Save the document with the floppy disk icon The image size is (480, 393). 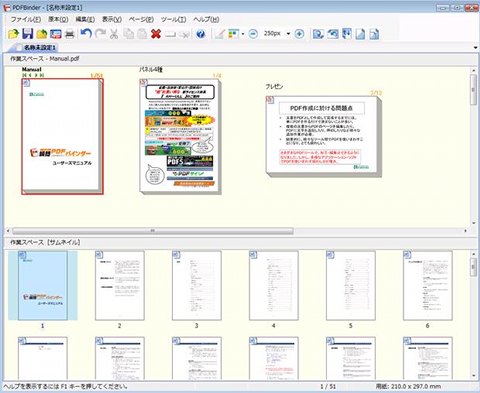(28, 34)
